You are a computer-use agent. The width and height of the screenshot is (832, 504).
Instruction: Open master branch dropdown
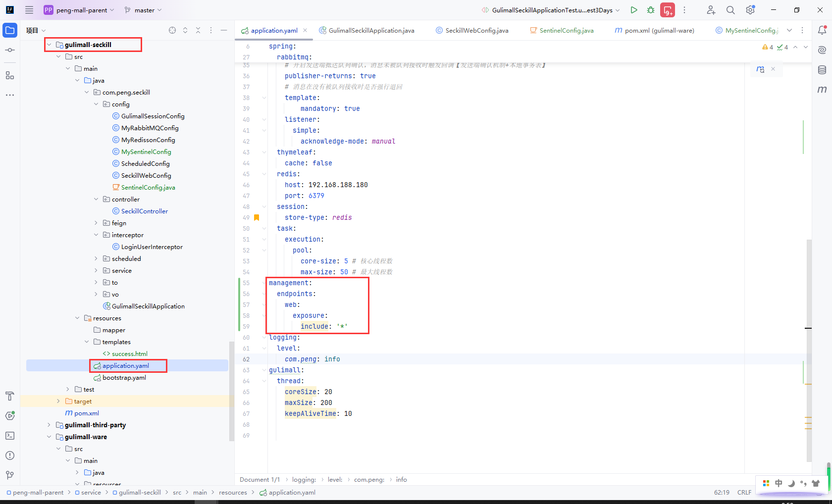[143, 10]
